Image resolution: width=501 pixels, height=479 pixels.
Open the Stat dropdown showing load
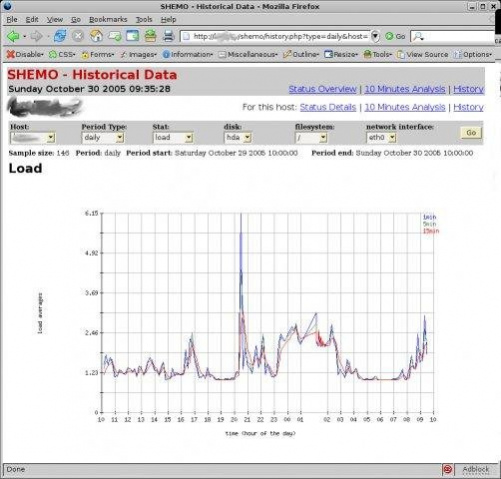click(x=173, y=138)
